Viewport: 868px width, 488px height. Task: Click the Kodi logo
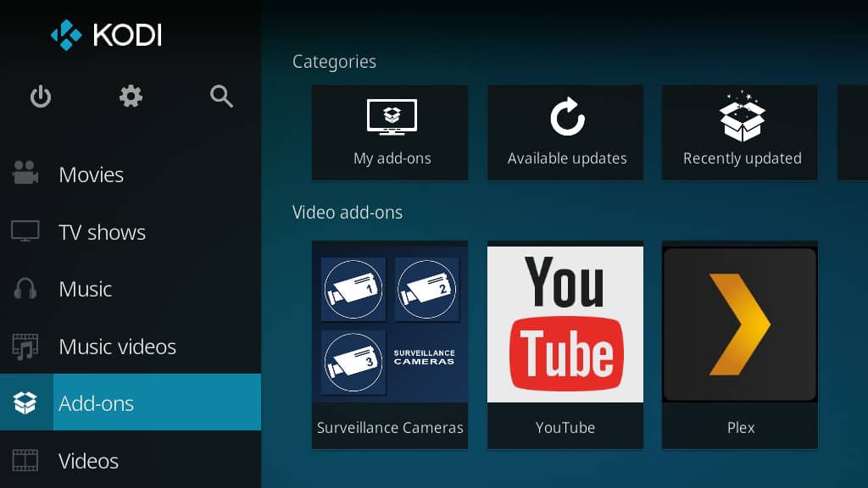(x=106, y=35)
